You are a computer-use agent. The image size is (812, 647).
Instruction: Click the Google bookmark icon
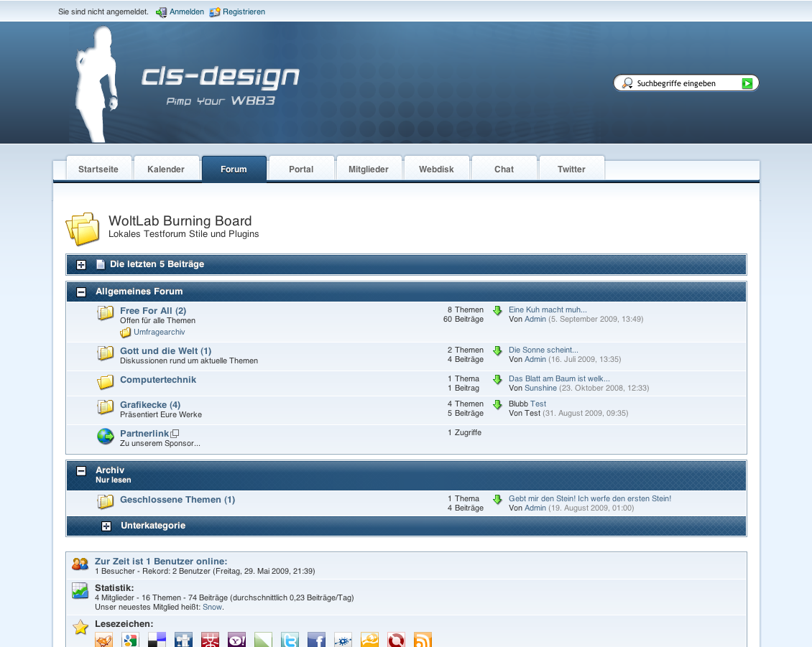tap(130, 640)
